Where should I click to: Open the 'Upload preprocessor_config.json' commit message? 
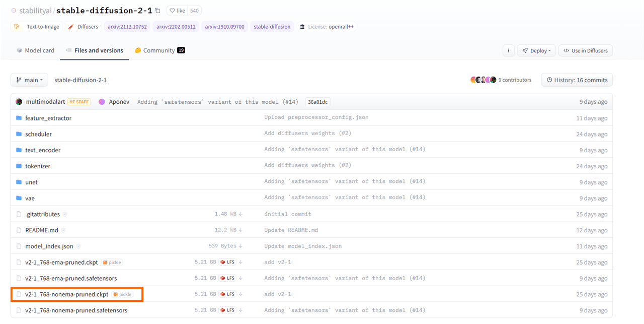tap(316, 117)
